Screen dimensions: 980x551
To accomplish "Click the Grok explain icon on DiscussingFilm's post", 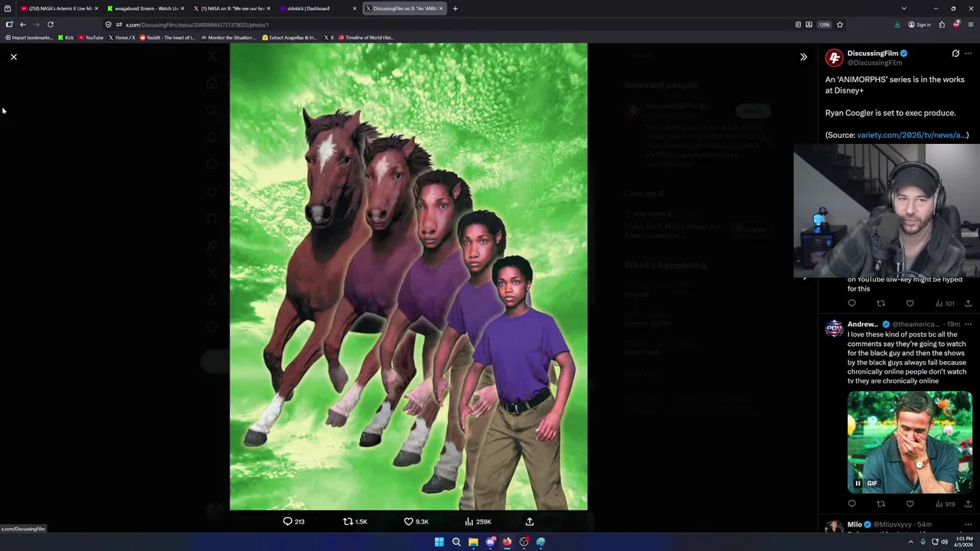I will tap(955, 54).
